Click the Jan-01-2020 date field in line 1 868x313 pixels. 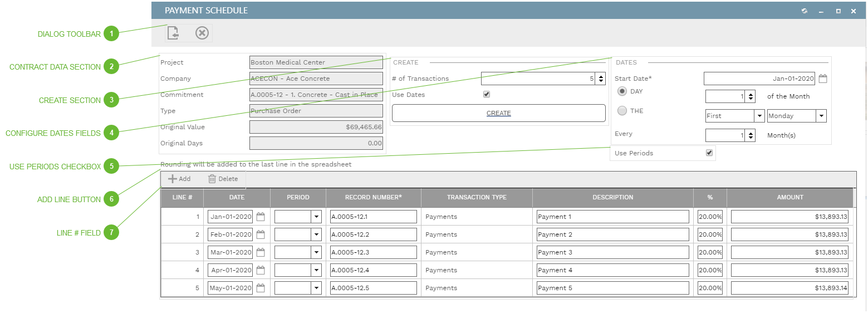point(231,217)
